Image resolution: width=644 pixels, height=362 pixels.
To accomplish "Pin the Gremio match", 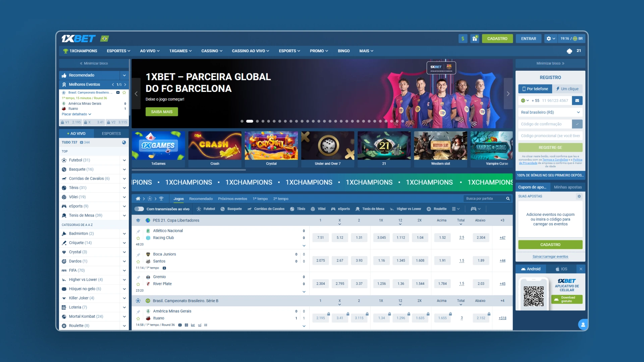I will (x=138, y=278).
